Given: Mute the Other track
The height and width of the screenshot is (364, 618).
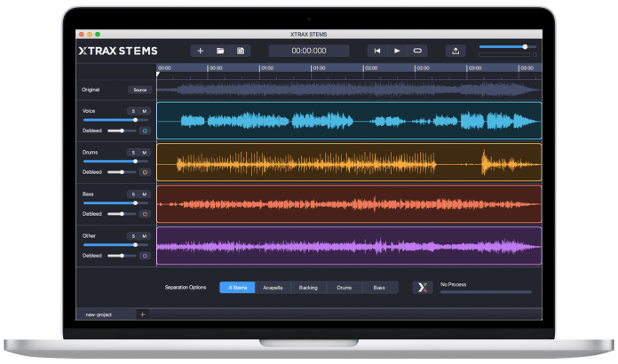Looking at the screenshot, I should click(144, 236).
